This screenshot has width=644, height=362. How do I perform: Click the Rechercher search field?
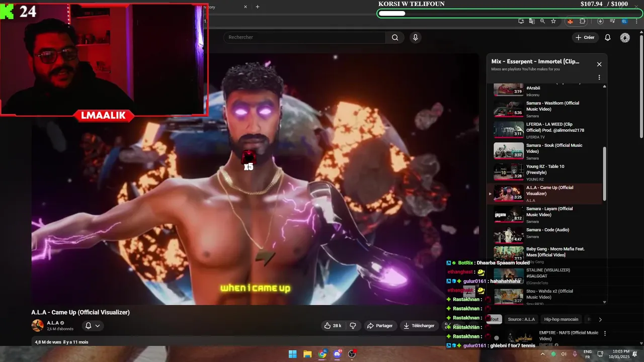pos(304,37)
